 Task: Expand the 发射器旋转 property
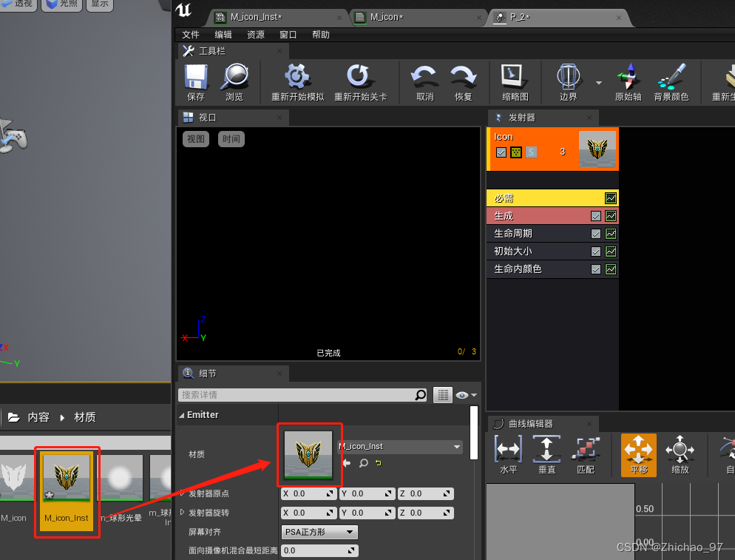click(182, 512)
